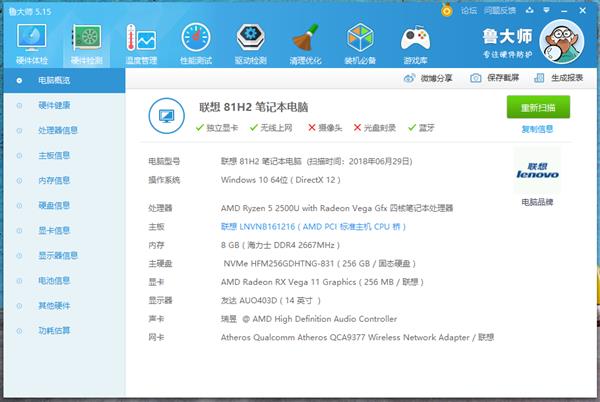This screenshot has width=600, height=402.
Task: Open 硬盘信息 disk info in sidebar
Action: (x=54, y=205)
